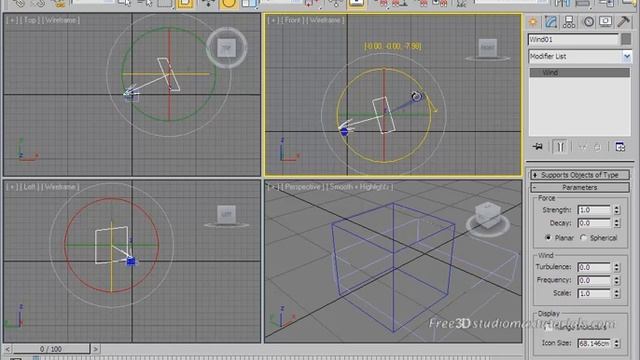Click [+] menu in Left viewport
The image size is (640, 360).
[12, 187]
